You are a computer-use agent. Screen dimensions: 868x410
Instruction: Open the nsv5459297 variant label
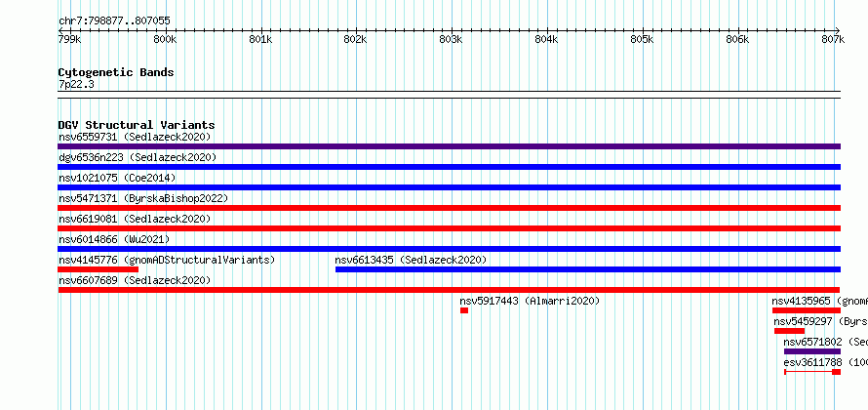(821, 321)
